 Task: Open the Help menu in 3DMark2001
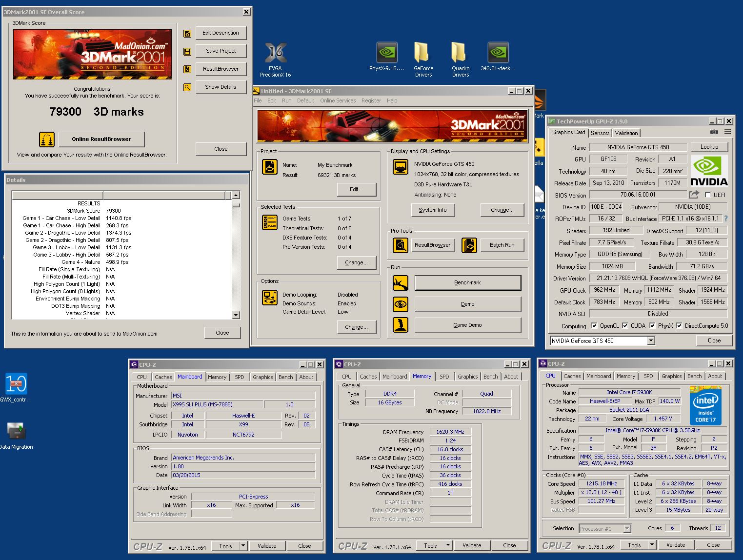(392, 100)
